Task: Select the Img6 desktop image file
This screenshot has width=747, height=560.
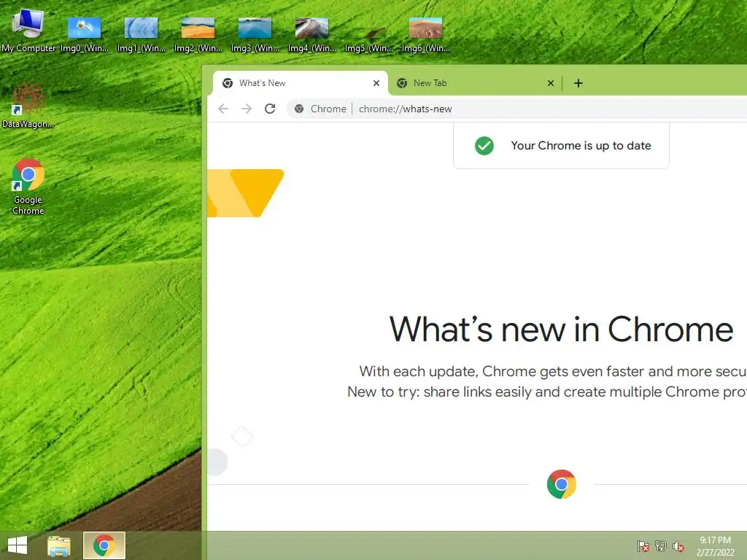Action: (425, 34)
